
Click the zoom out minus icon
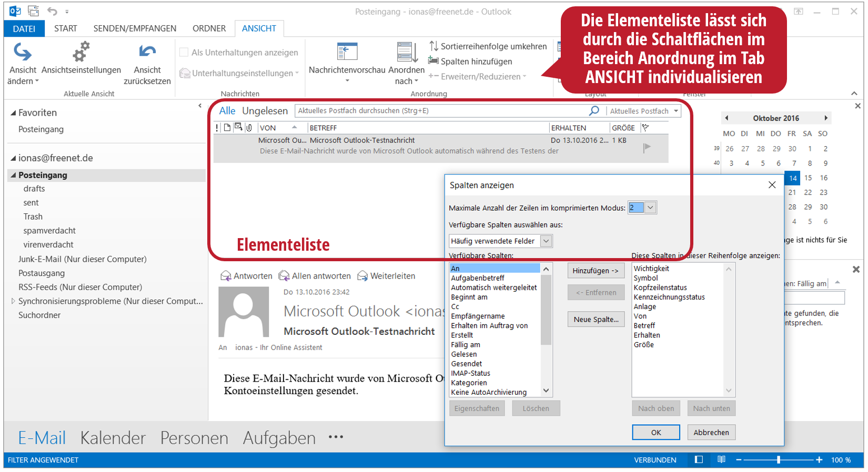(739, 459)
